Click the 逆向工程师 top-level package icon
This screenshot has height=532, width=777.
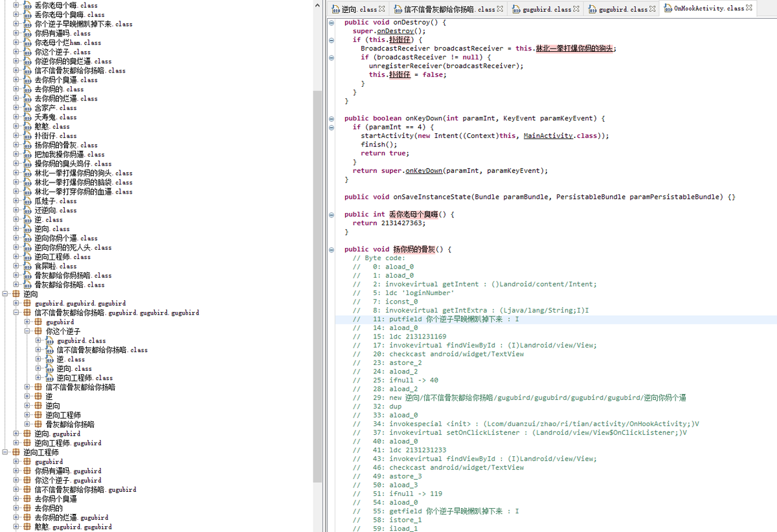click(x=16, y=452)
